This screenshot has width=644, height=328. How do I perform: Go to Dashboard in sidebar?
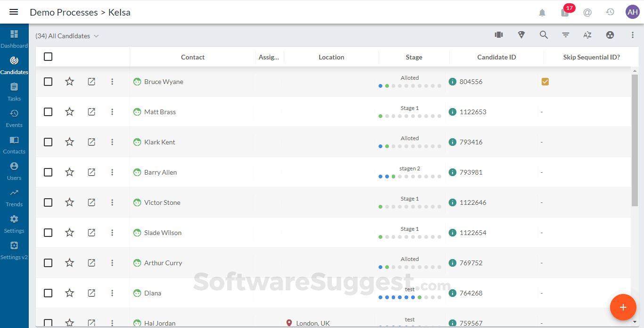[x=14, y=39]
